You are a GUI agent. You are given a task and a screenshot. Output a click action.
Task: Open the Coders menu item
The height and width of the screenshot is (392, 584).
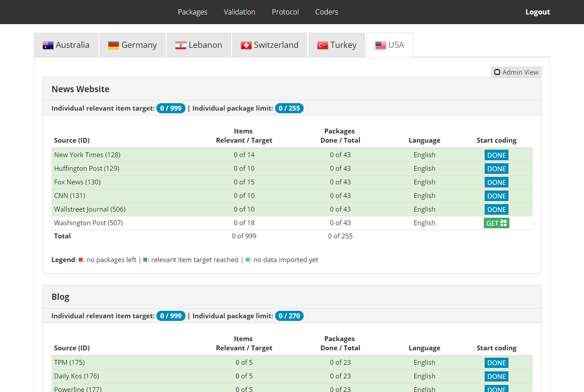(326, 12)
